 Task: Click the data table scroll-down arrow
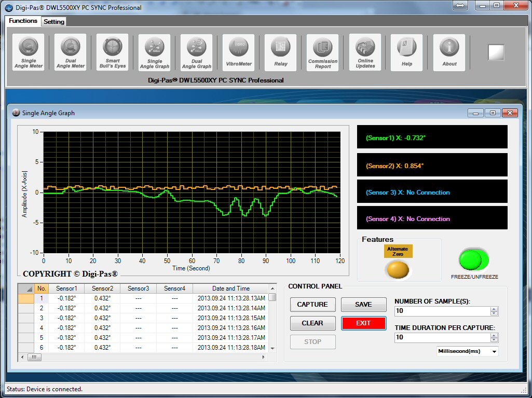pos(272,349)
